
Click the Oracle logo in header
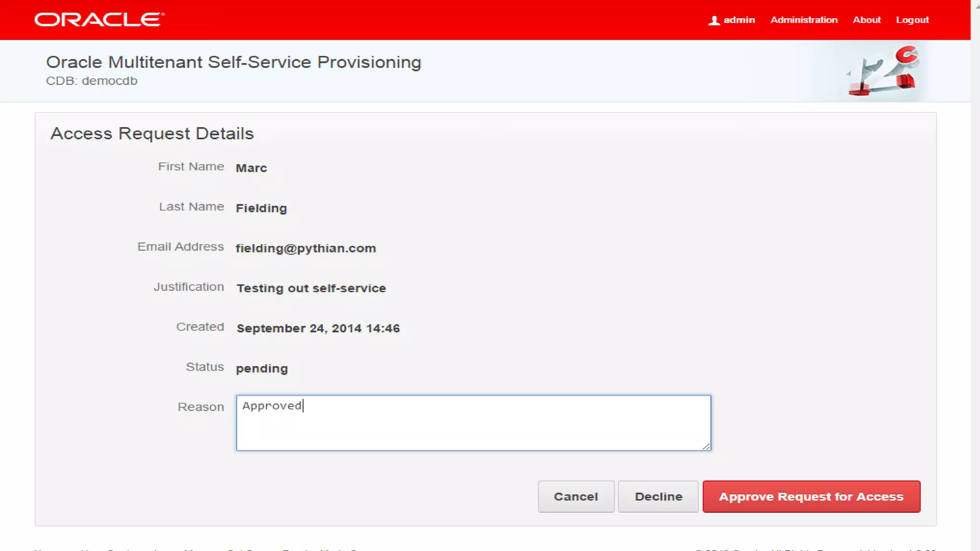pos(100,20)
